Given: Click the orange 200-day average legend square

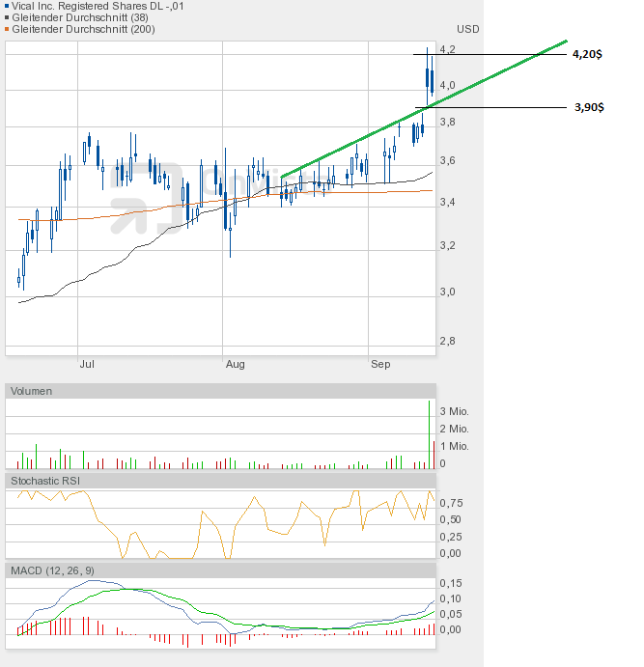Looking at the screenshot, I should [x=8, y=29].
